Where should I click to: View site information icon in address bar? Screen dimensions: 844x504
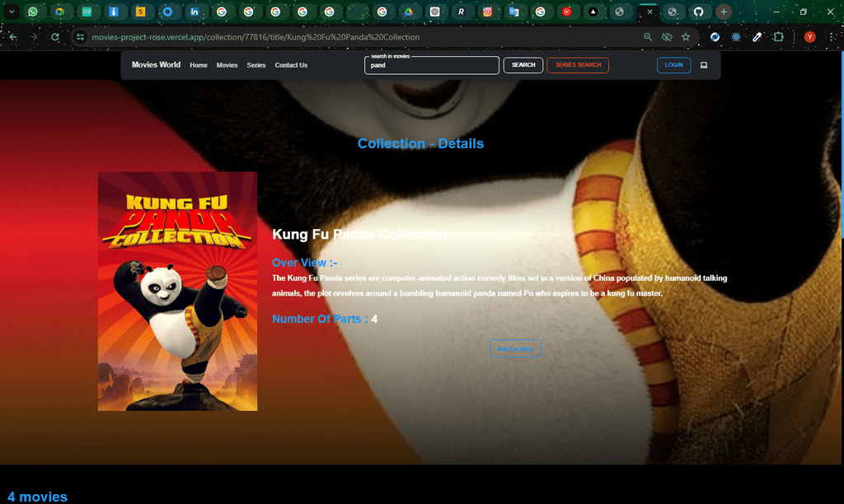[80, 37]
